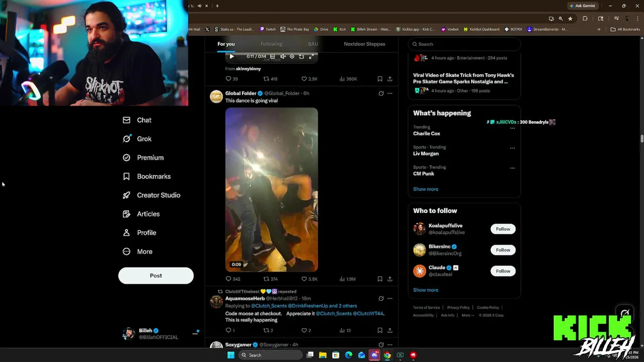The width and height of the screenshot is (644, 362).
Task: Open more options on Global Folder post
Action: tap(390, 93)
